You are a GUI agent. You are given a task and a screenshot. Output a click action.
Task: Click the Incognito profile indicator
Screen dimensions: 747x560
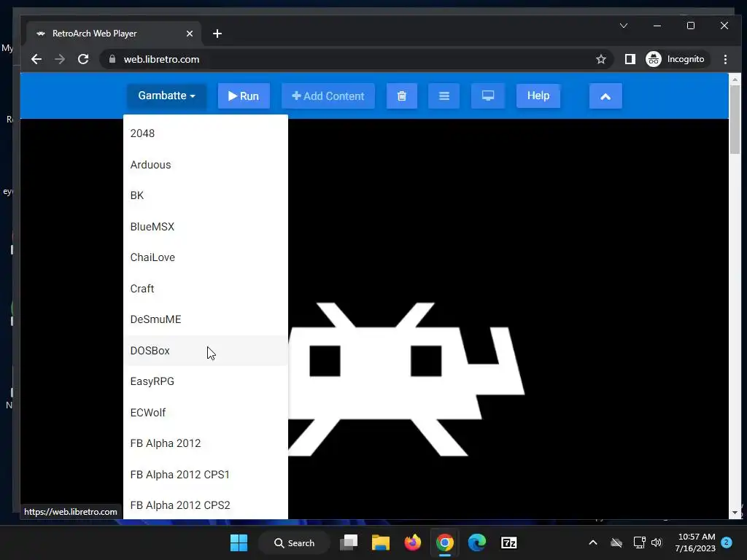pos(676,59)
